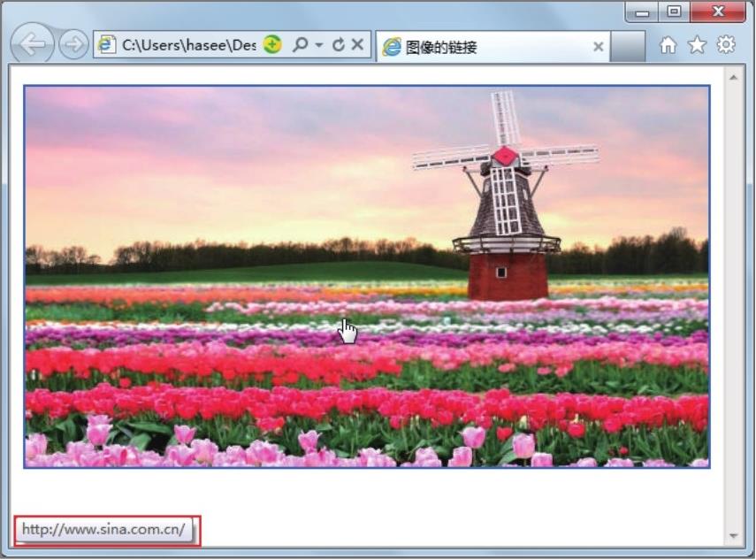This screenshot has width=756, height=560.
Task: Go forward with the Forward arrow button
Action: click(x=73, y=45)
